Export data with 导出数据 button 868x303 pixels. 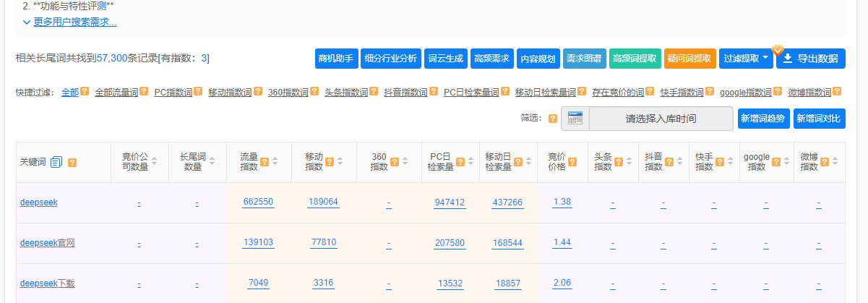811,59
